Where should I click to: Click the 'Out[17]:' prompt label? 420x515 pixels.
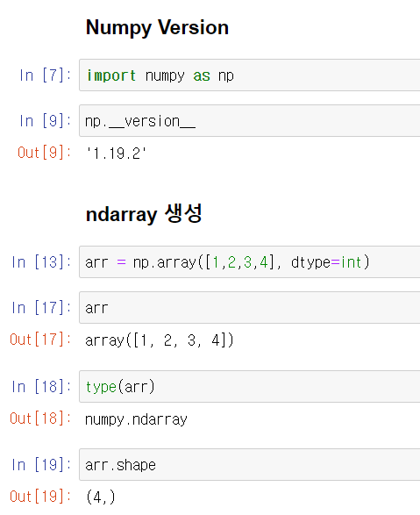pos(40,340)
